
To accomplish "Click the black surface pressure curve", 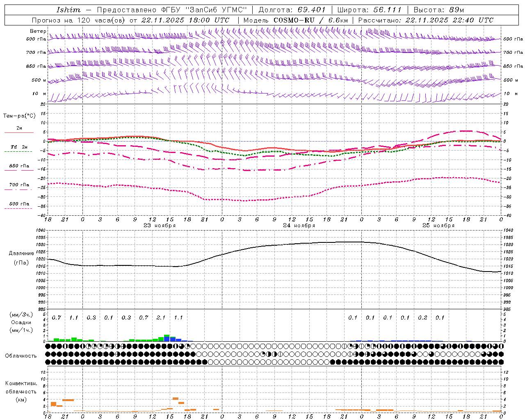I will coord(275,246).
